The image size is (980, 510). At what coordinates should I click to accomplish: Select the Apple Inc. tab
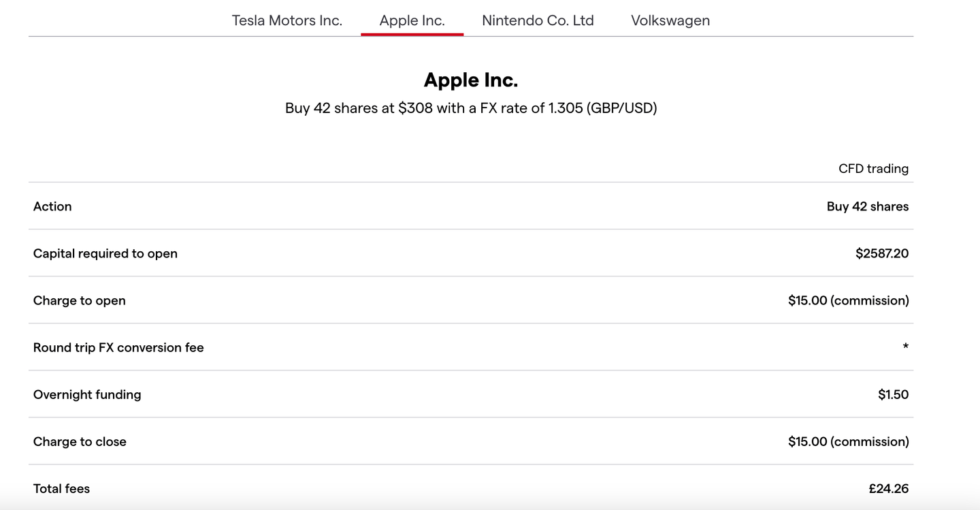coord(412,20)
